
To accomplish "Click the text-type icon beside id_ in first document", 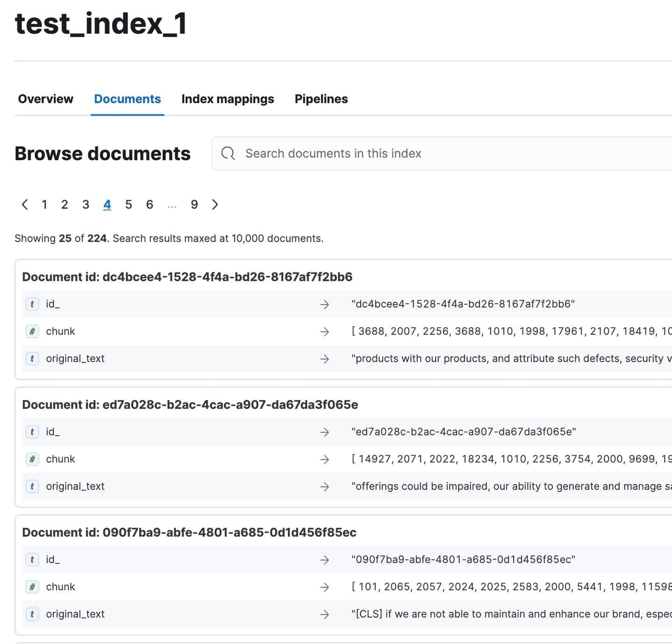I will pos(32,304).
